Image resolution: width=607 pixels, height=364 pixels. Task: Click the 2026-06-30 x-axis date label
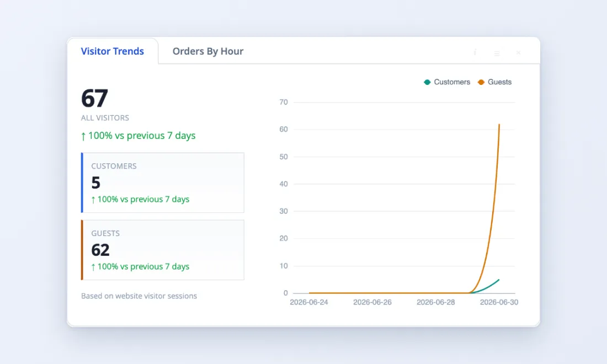click(499, 302)
